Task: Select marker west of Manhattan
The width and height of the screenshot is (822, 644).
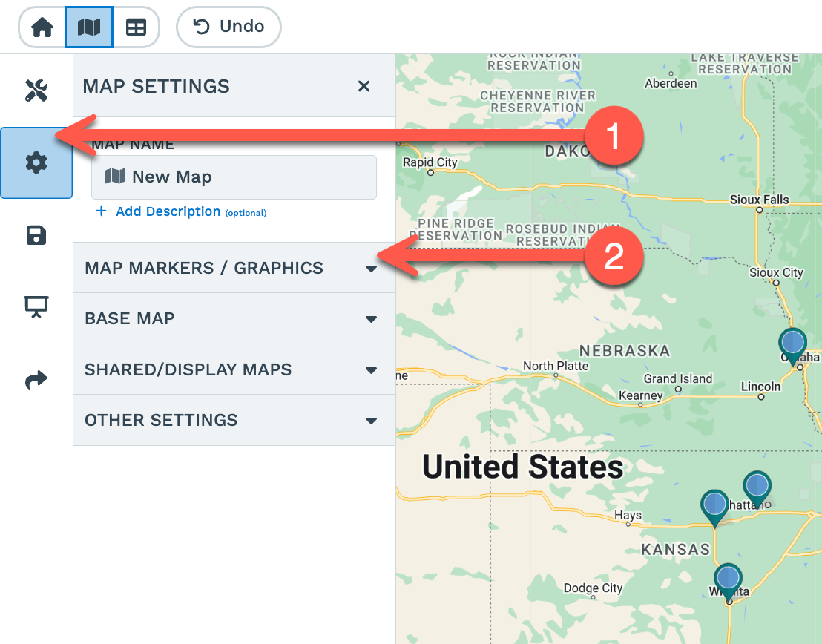Action: [x=714, y=507]
